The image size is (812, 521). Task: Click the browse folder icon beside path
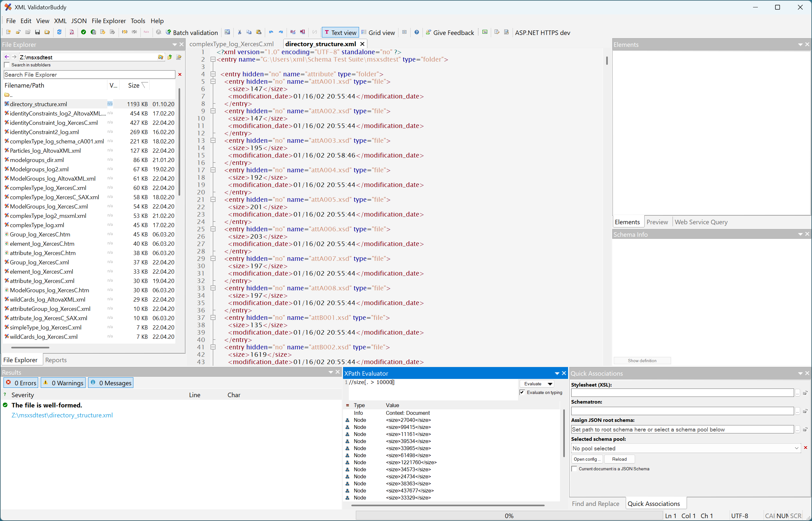click(x=161, y=57)
